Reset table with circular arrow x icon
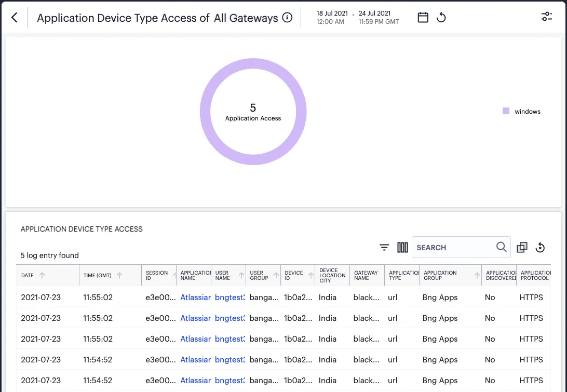 540,247
